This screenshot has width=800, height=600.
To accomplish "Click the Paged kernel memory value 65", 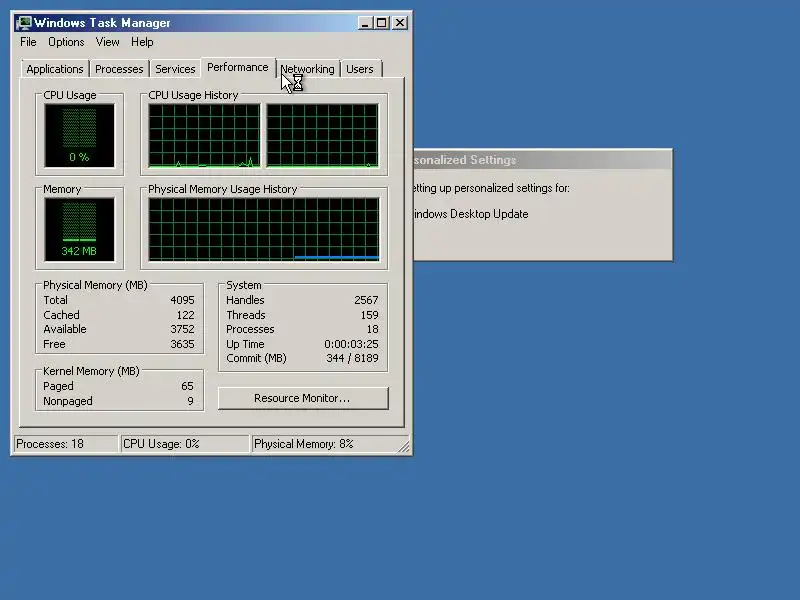I will click(x=187, y=386).
